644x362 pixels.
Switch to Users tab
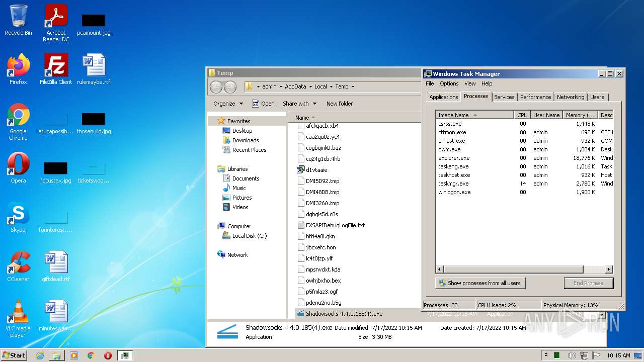[x=597, y=97]
